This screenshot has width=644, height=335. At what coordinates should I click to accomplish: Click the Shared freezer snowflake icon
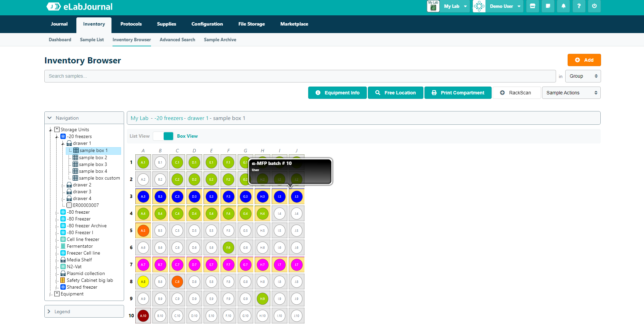point(63,287)
